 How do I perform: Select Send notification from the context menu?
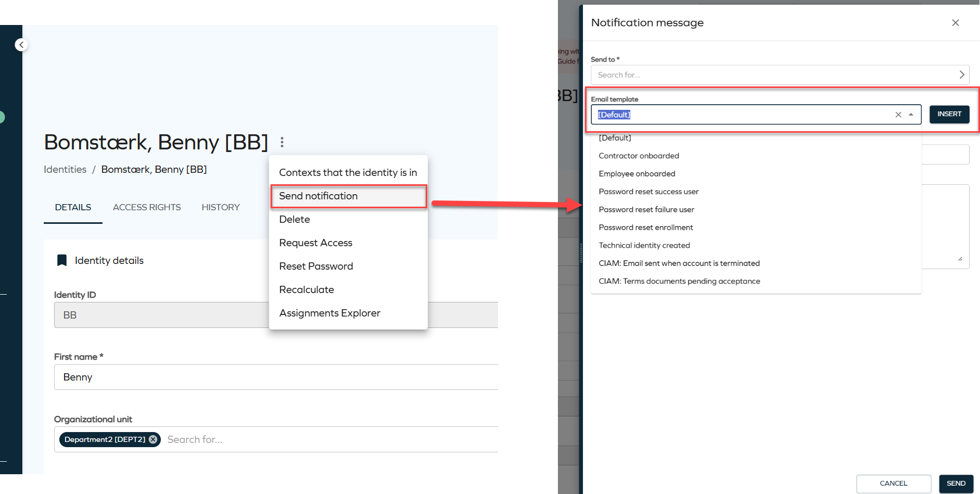click(319, 196)
